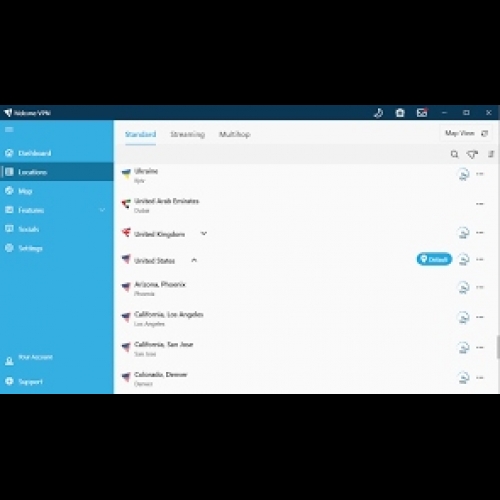Click the key icon in title bar
The image size is (500, 500).
tap(378, 113)
